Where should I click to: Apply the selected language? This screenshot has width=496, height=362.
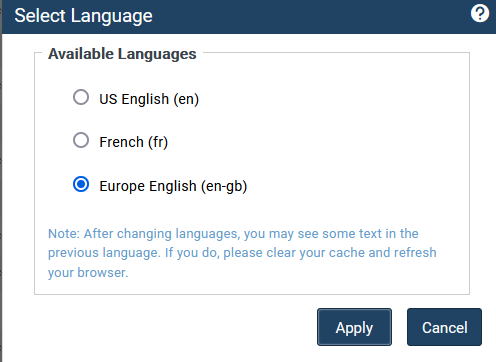coord(354,327)
